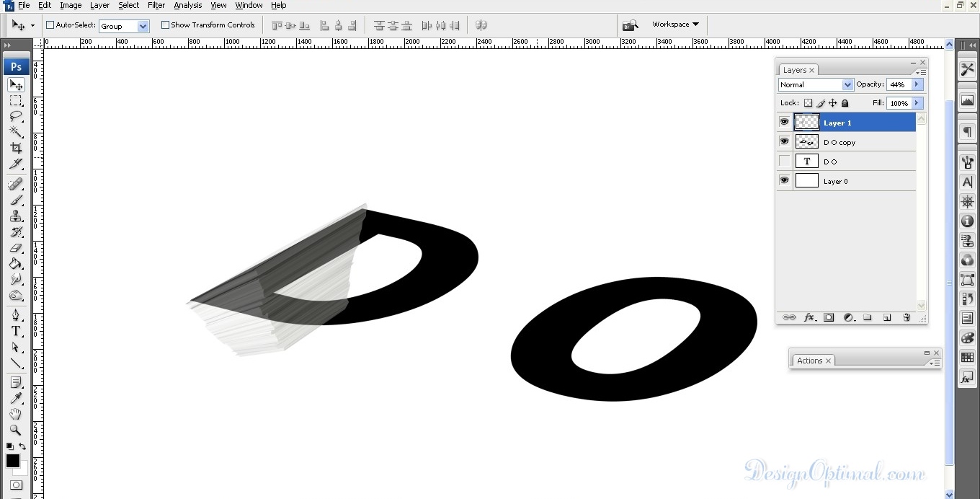Viewport: 980px width, 499px height.
Task: Swap foreground and background colors
Action: pos(22,447)
